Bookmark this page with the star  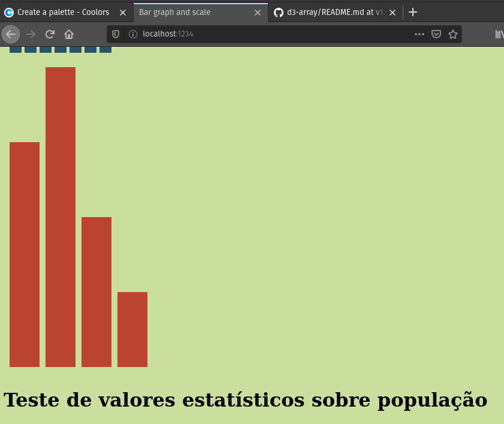(453, 34)
